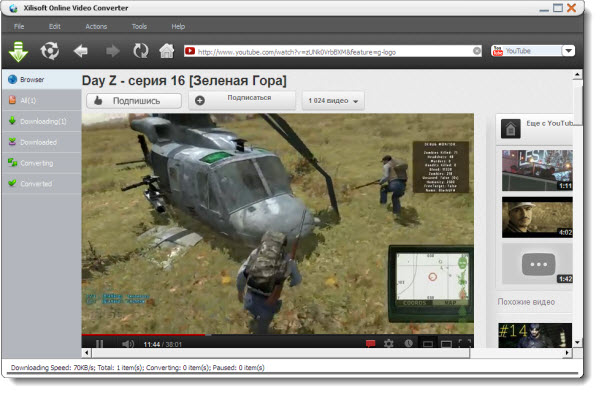Expand the YouTube site dropdown arrow
600x393 pixels.
click(569, 51)
